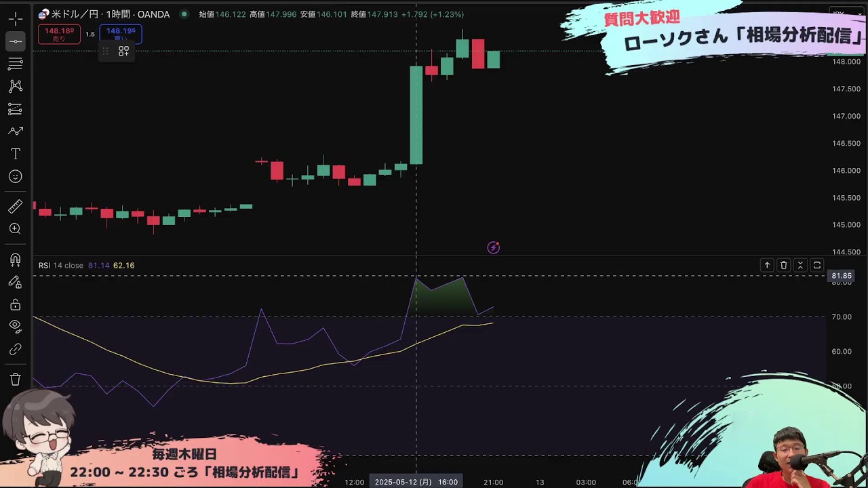Screen dimensions: 868x488
Task: Toggle magnet mode for drawings
Action: [x=15, y=260]
